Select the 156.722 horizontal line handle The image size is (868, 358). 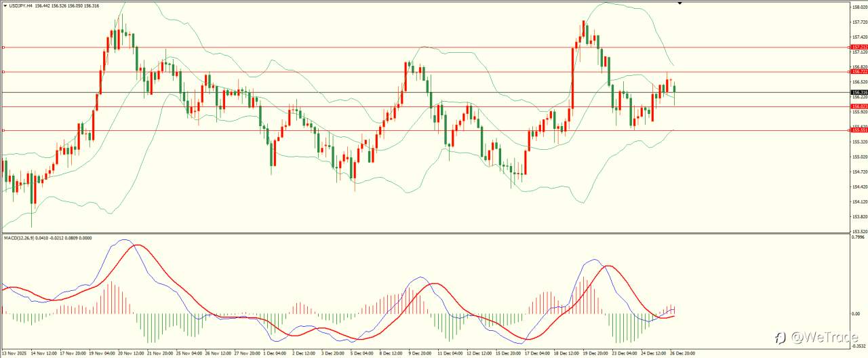[4, 71]
